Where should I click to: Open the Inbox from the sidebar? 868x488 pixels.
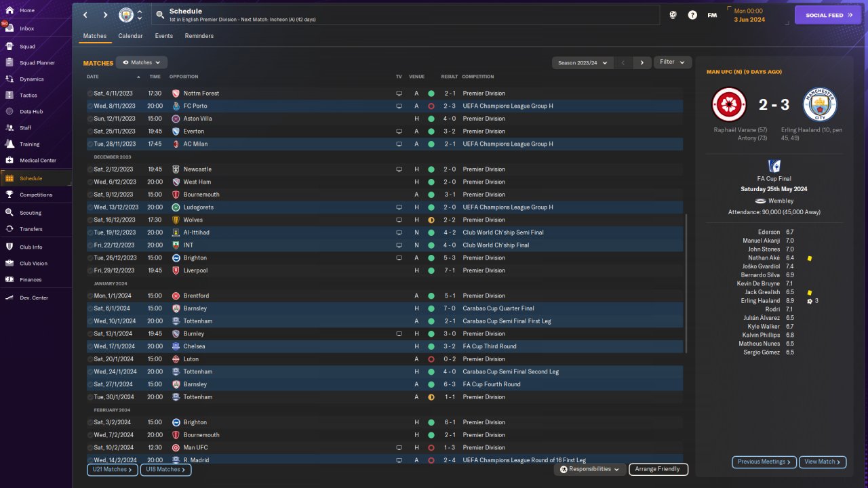click(x=27, y=28)
